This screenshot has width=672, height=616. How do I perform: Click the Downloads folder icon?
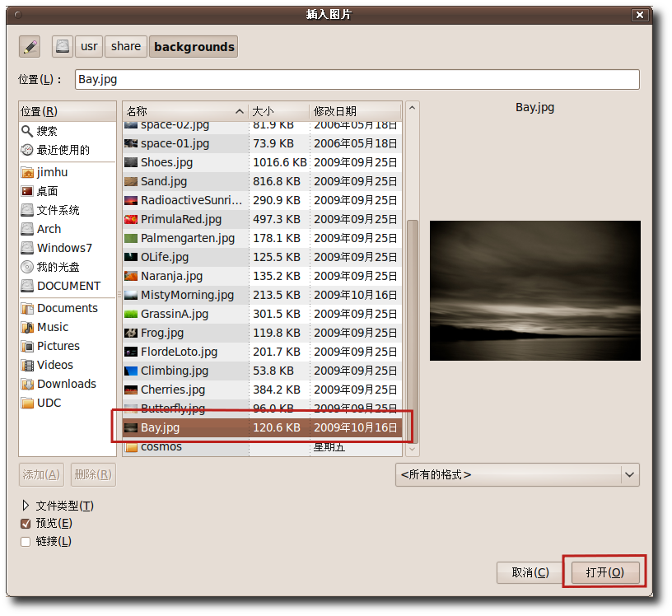27,384
